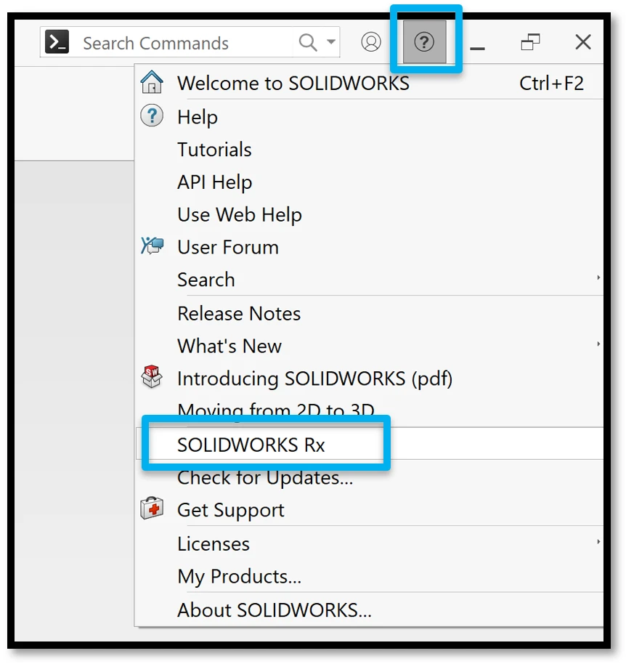Open About SOLIDWORKS dialog
Screen dimensions: 626x672
tap(274, 610)
